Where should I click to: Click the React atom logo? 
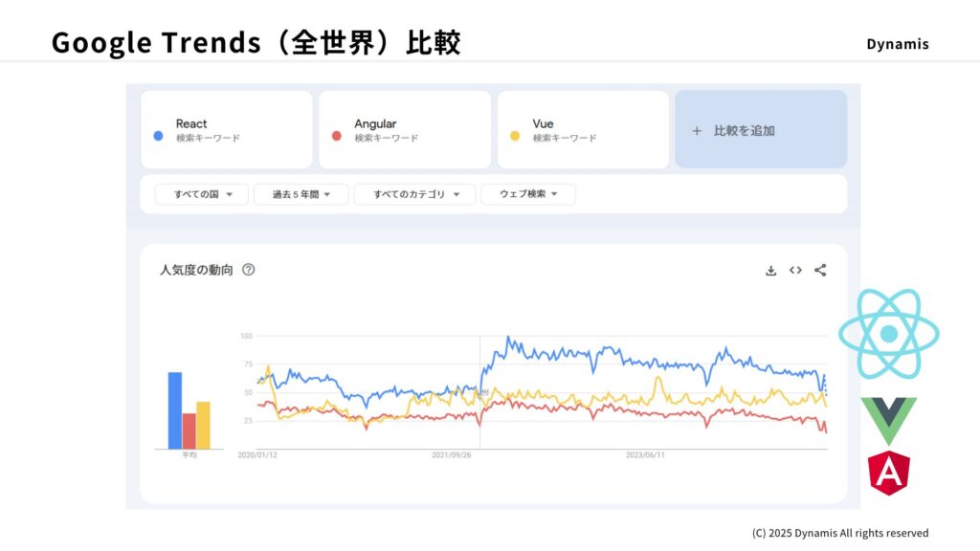pos(889,334)
